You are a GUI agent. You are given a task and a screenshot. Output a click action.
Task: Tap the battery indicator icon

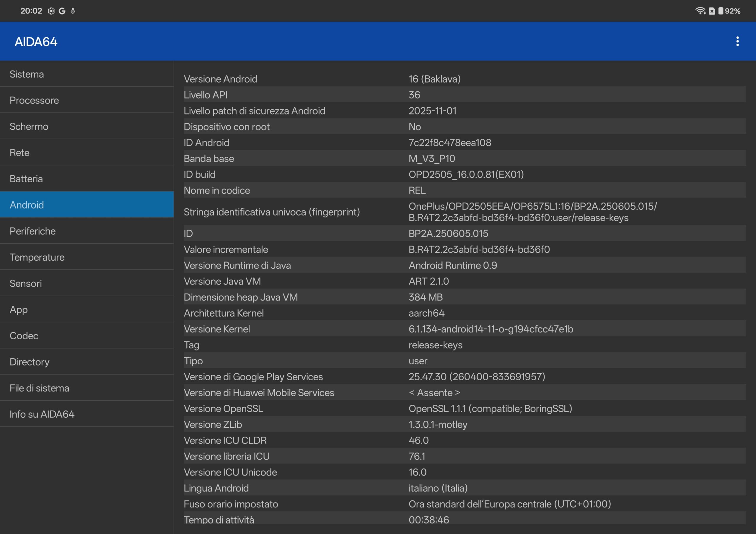click(721, 11)
